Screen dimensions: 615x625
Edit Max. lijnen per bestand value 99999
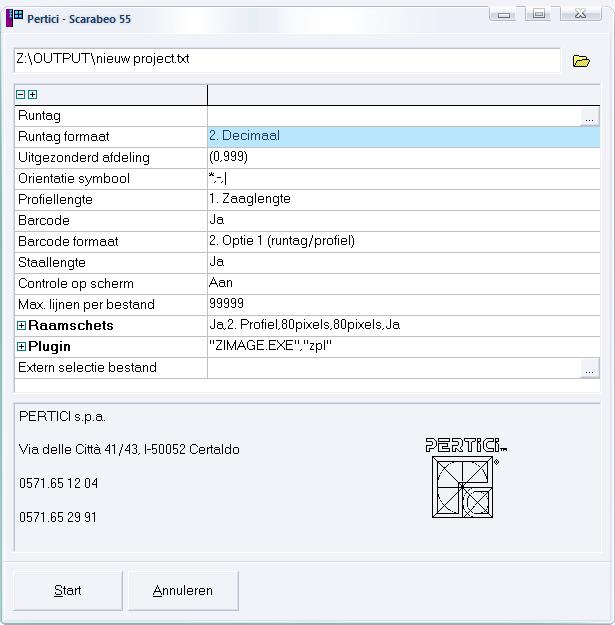(x=403, y=305)
